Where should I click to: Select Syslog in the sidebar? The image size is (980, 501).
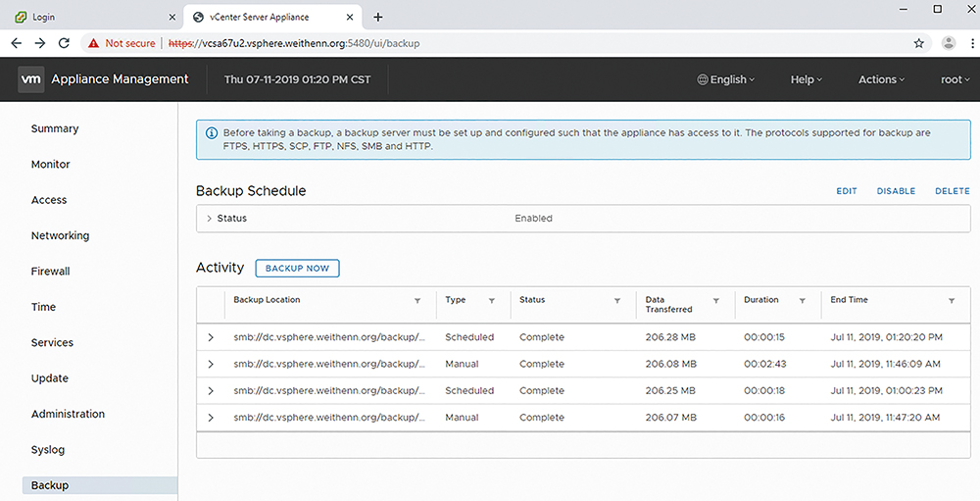[48, 449]
